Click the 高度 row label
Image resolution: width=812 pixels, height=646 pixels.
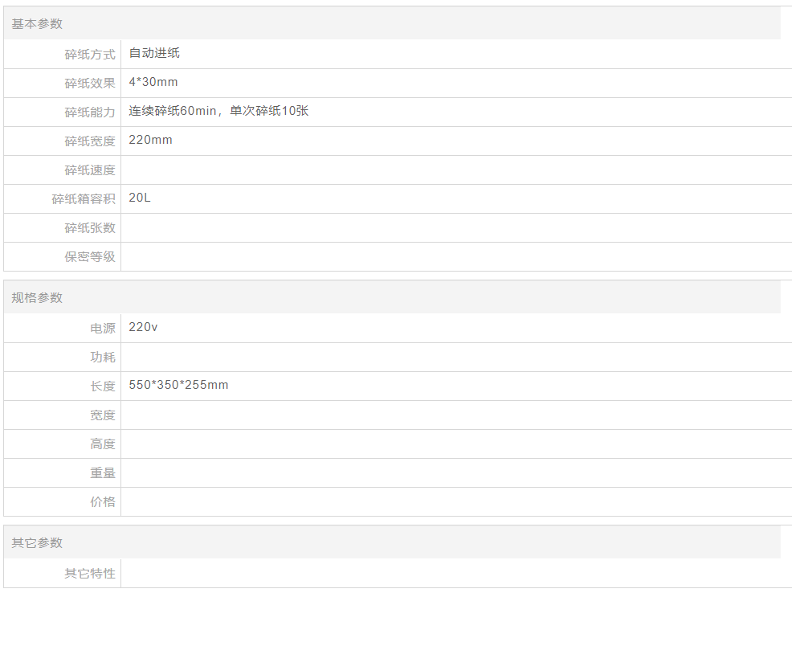tap(103, 444)
